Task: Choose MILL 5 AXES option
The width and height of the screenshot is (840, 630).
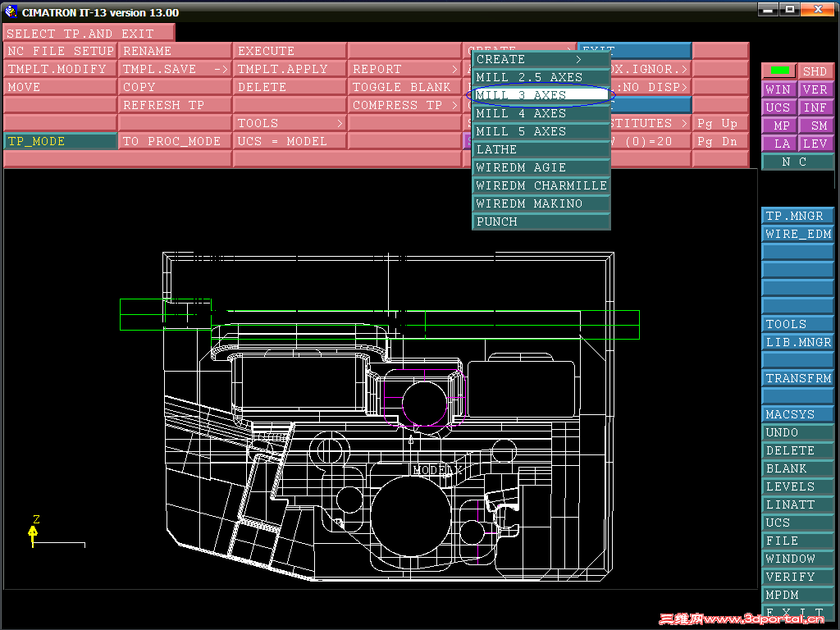Action: 541,131
